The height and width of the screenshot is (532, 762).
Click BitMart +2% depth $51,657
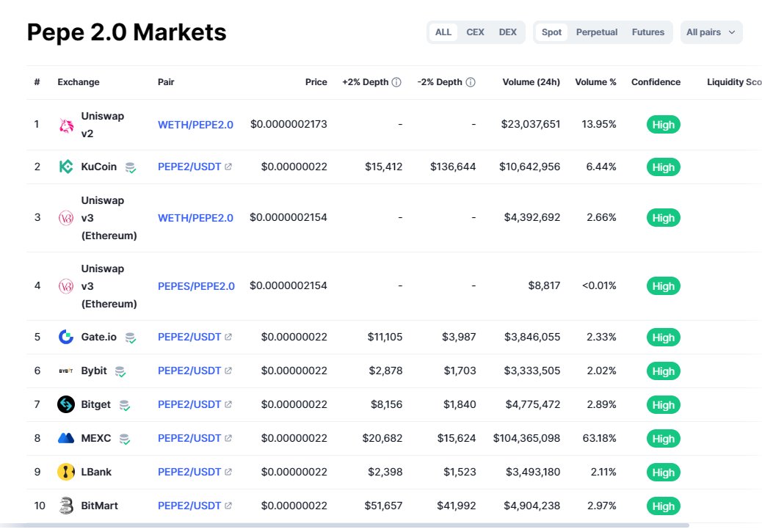[x=383, y=506]
